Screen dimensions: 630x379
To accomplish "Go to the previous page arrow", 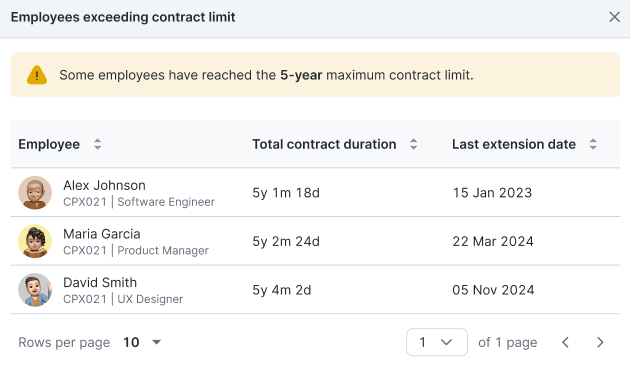I will click(x=565, y=342).
